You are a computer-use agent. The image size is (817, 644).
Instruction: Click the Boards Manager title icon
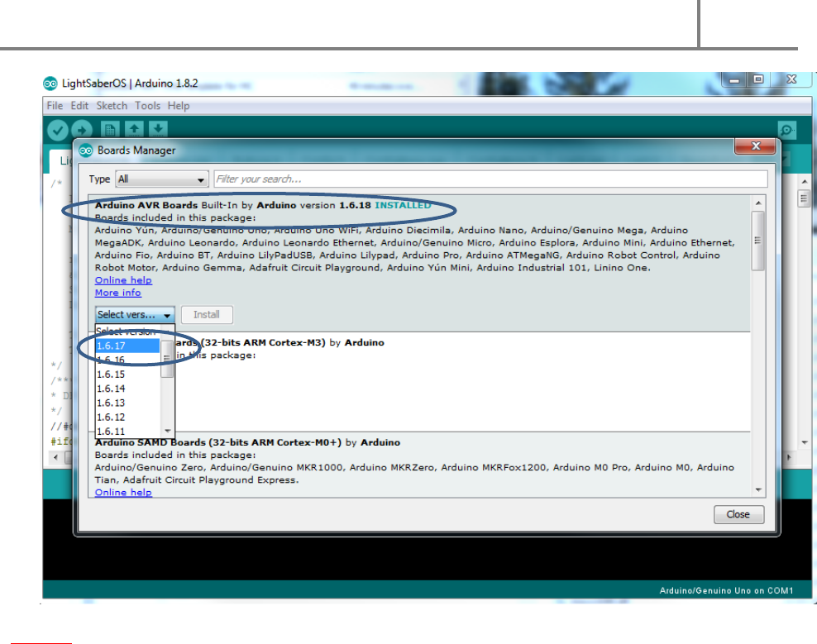pos(86,150)
